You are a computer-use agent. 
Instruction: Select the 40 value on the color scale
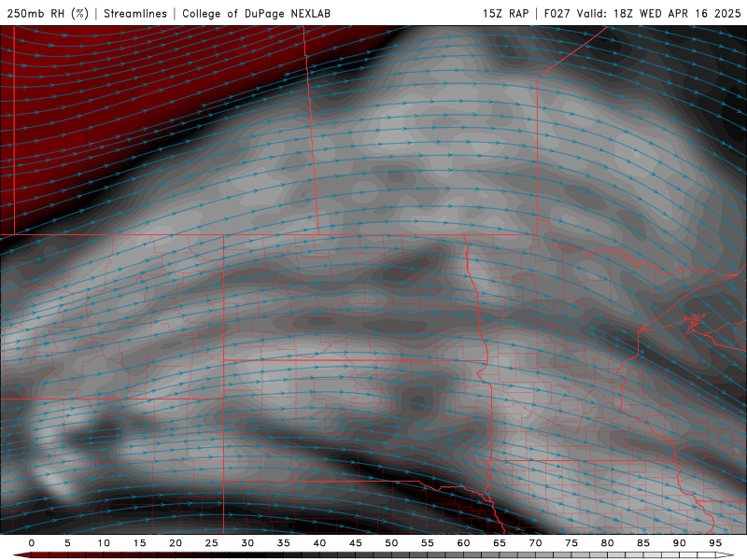tap(319, 543)
